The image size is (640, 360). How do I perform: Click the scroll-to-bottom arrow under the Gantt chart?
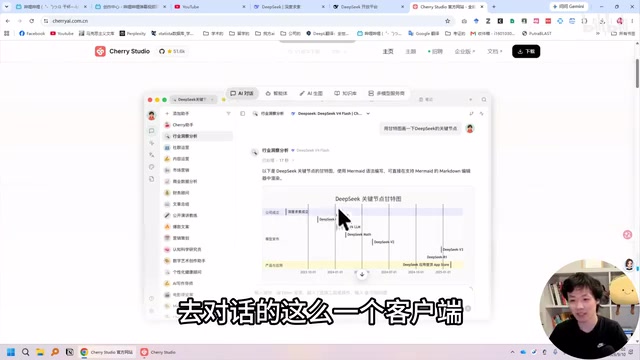[x=362, y=274]
